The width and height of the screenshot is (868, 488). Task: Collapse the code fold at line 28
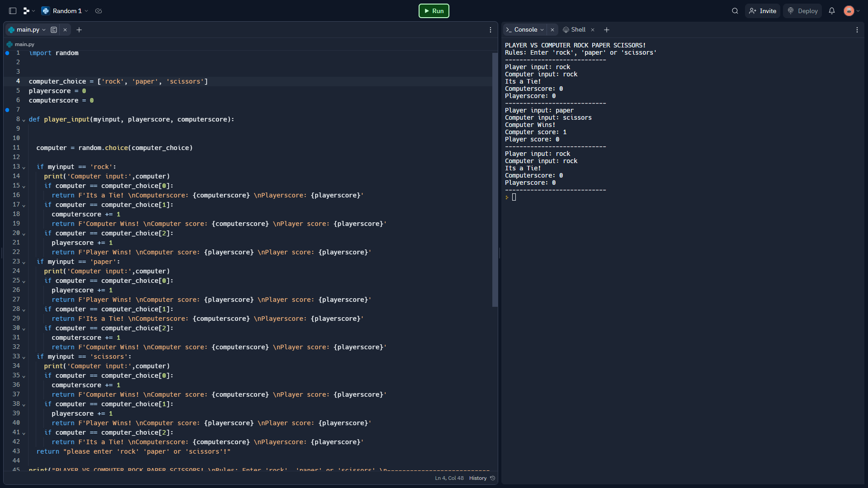[x=24, y=310]
